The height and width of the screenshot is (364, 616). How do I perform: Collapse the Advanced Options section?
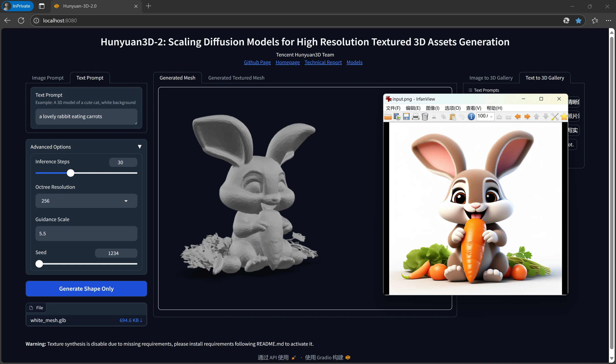click(x=140, y=147)
